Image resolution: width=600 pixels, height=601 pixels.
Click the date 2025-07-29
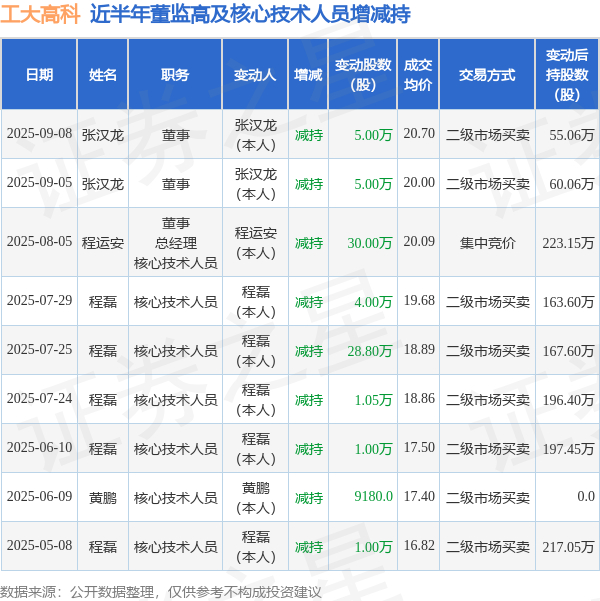(39, 301)
